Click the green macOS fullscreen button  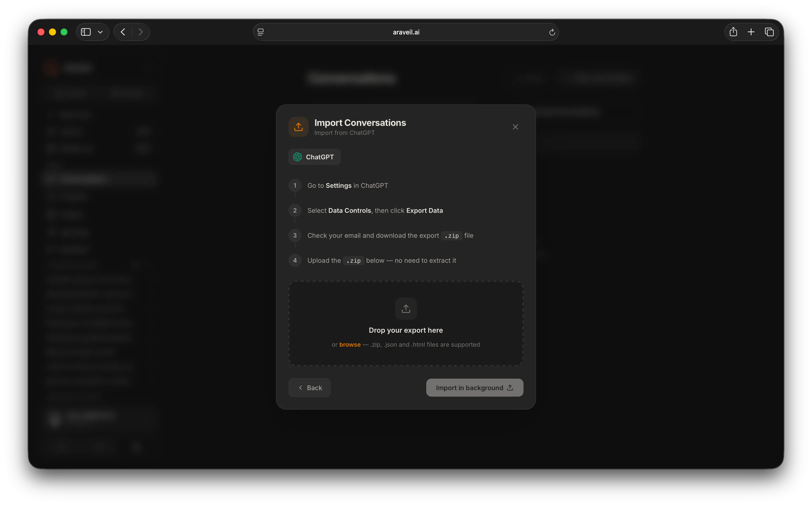tap(64, 32)
